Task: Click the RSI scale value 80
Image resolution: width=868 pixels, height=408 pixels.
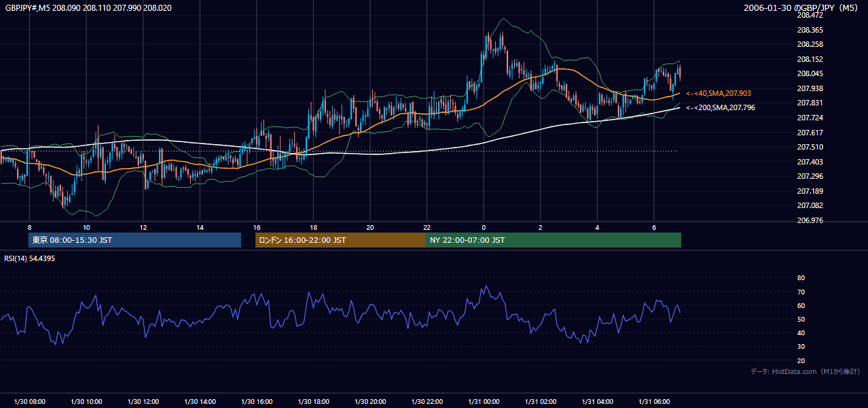Action: (801, 278)
